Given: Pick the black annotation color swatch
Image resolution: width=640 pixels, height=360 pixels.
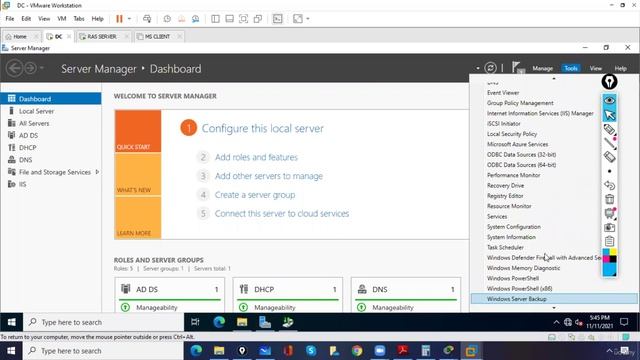Looking at the screenshot, I should click(x=613, y=259).
